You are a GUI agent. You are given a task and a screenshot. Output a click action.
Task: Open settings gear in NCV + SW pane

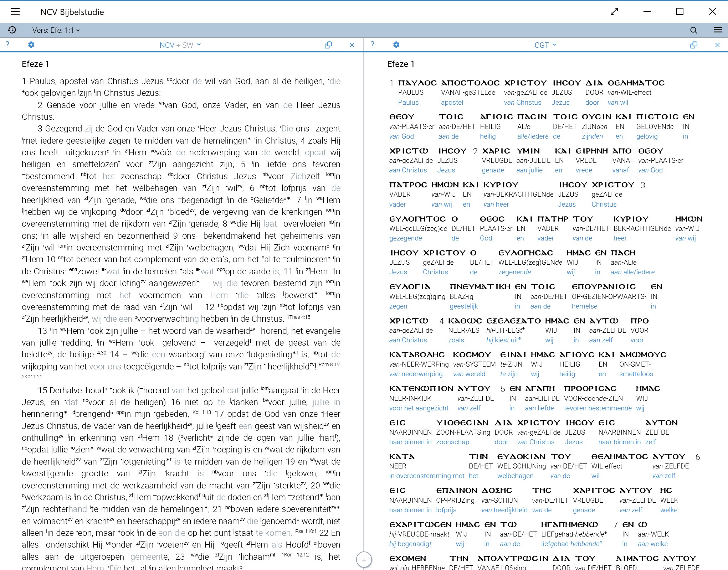pos(31,45)
